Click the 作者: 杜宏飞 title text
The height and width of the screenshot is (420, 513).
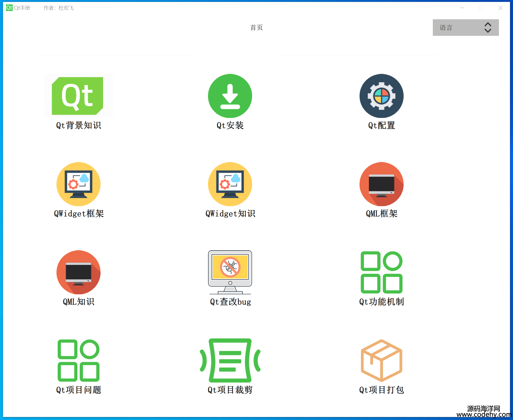(x=58, y=8)
